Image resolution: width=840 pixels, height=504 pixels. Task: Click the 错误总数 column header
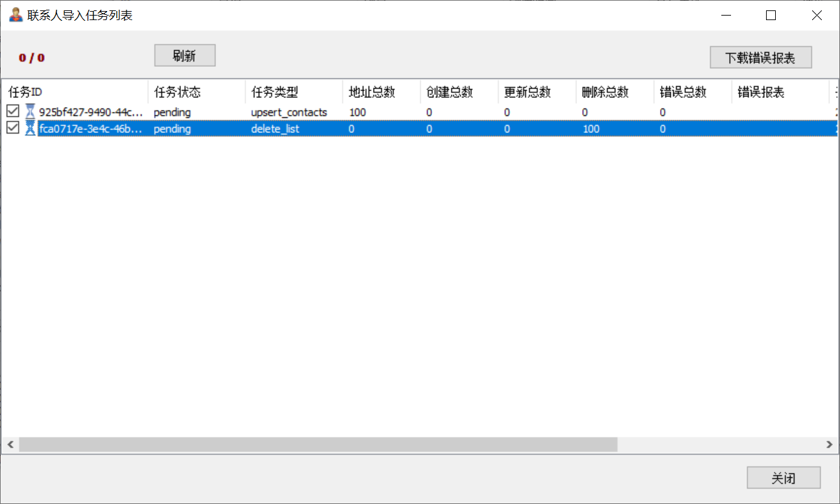(692, 92)
